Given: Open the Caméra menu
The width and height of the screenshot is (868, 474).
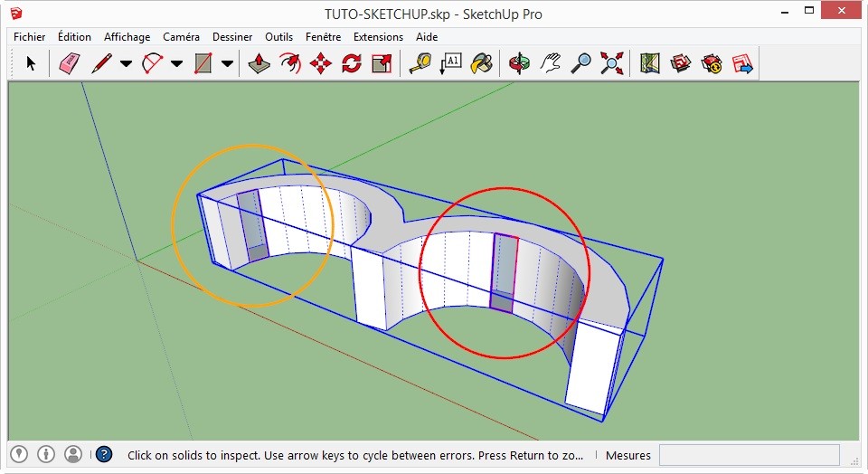Looking at the screenshot, I should (181, 37).
